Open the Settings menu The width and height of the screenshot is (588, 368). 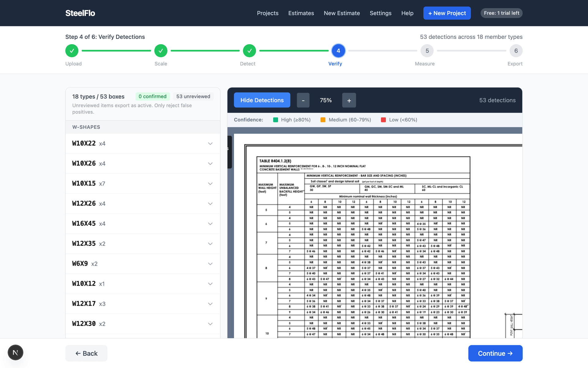pos(380,13)
